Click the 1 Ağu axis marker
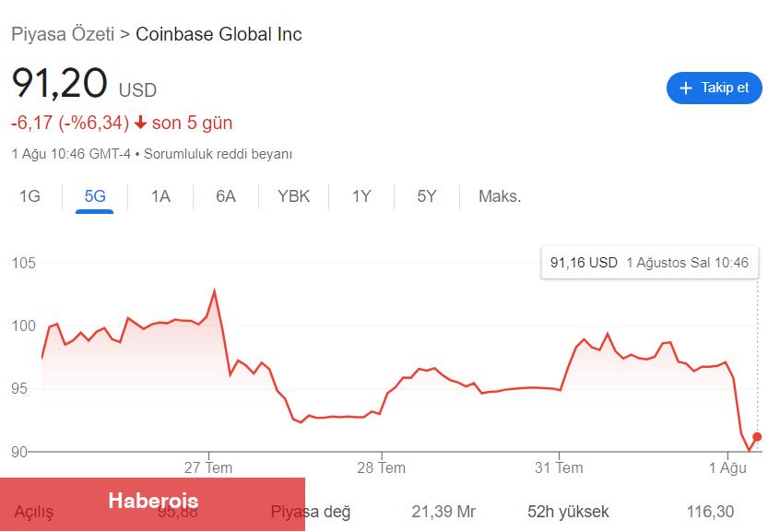 pos(727,467)
